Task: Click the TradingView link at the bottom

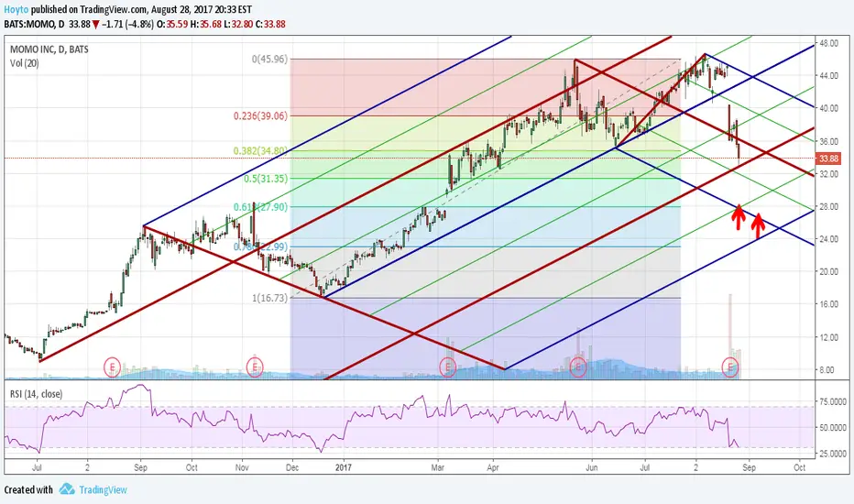Action: click(103, 489)
